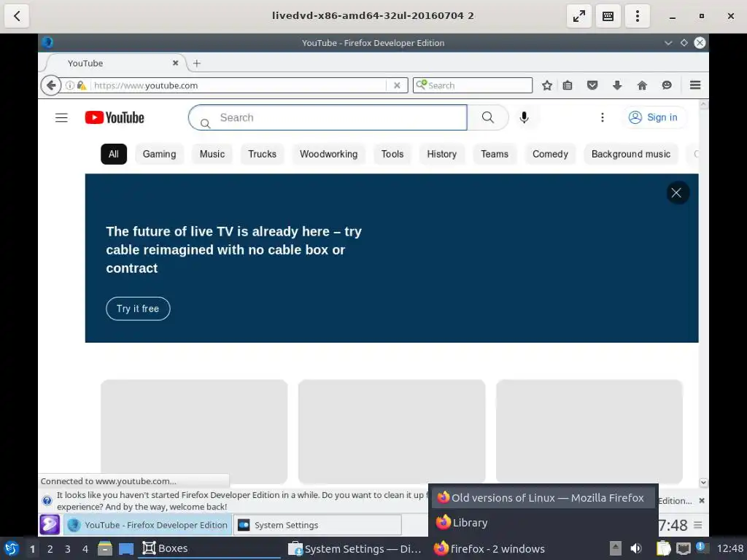Dismiss the live TV banner
The height and width of the screenshot is (560, 747).
pyautogui.click(x=676, y=192)
